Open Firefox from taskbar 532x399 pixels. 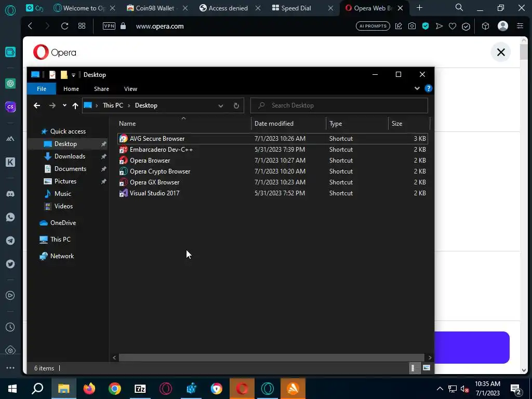[x=89, y=389]
